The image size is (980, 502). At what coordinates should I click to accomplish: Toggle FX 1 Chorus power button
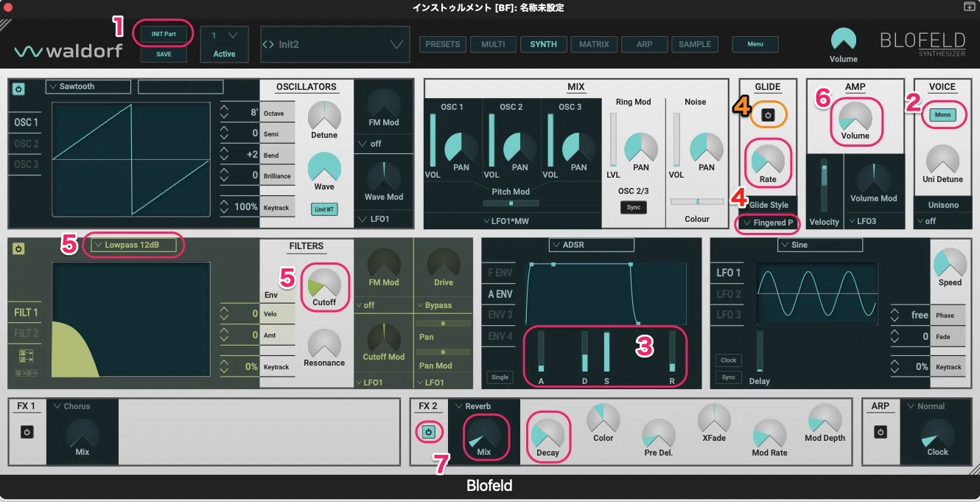pos(27,433)
